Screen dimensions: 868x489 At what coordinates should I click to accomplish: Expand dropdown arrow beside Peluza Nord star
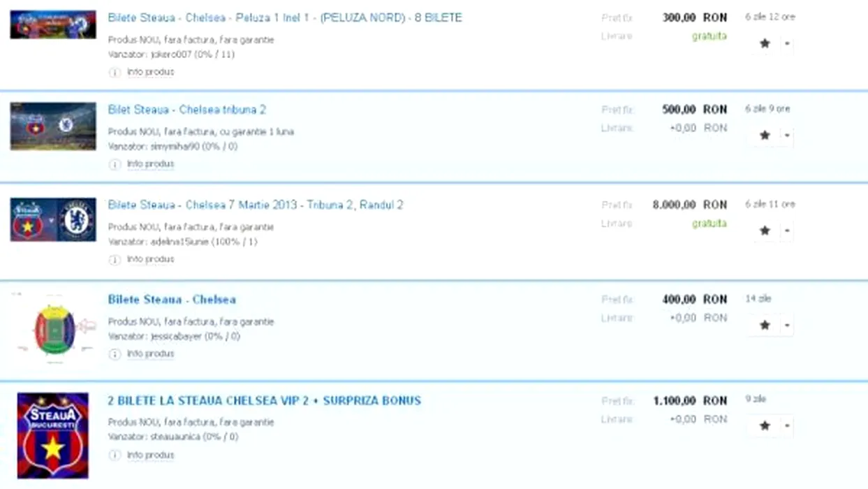coord(787,43)
